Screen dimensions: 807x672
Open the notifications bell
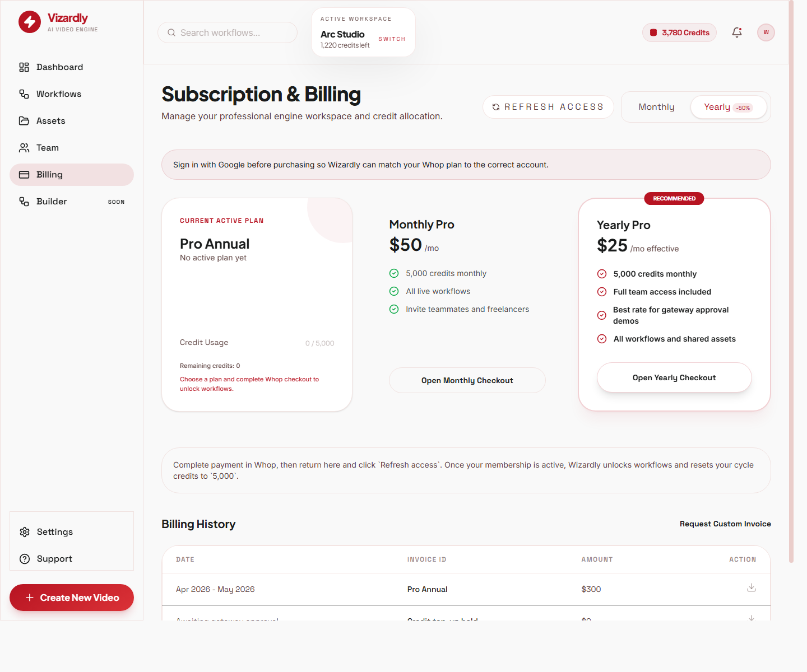pyautogui.click(x=737, y=32)
